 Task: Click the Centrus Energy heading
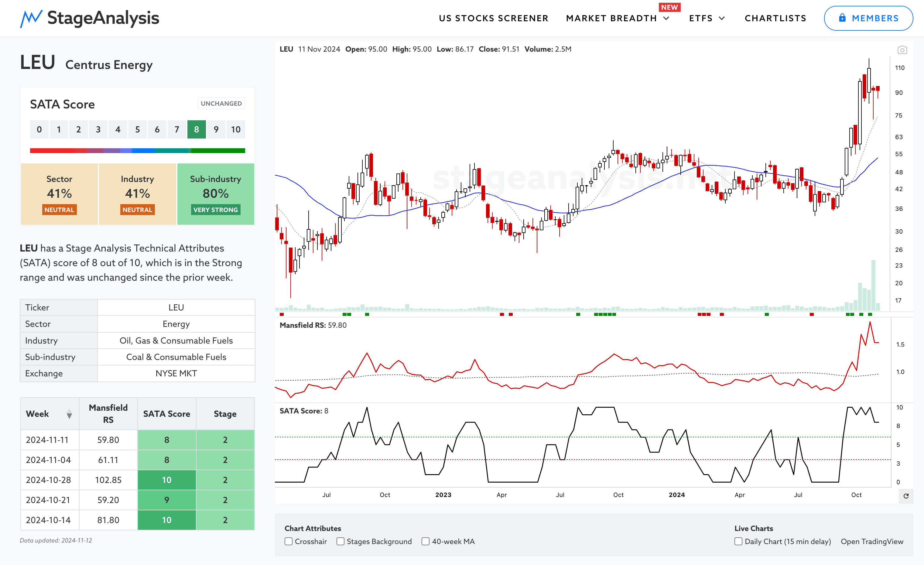coord(109,65)
